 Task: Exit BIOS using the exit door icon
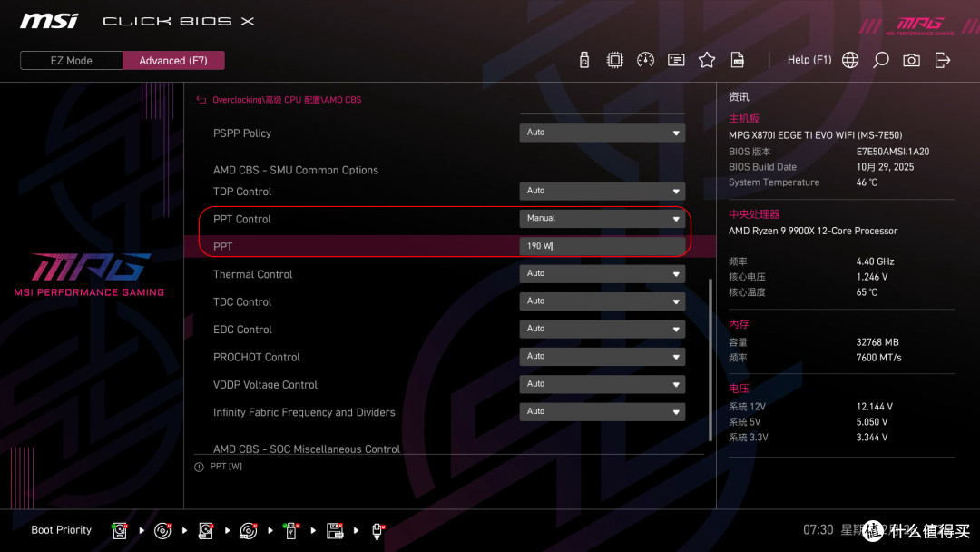[x=943, y=60]
